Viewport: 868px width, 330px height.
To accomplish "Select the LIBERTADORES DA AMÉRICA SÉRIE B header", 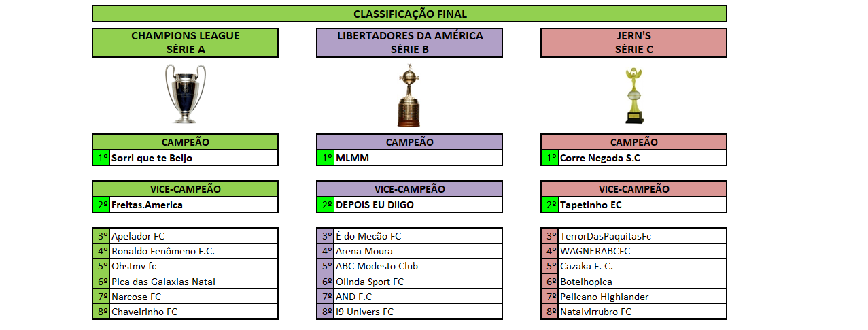I will click(409, 42).
